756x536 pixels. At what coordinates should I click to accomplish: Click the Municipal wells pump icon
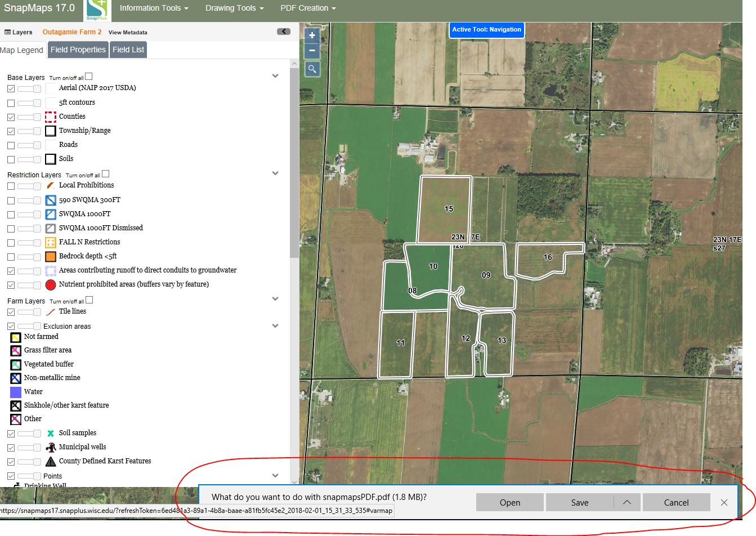pos(51,447)
